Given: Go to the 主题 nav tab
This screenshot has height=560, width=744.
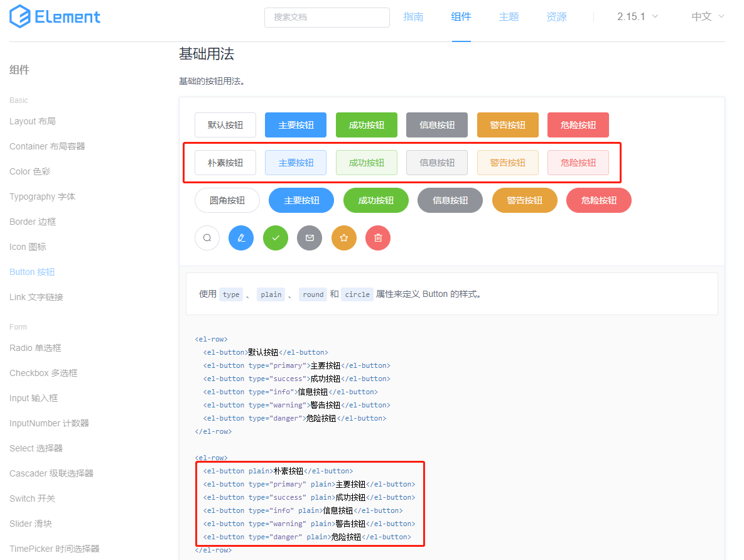Looking at the screenshot, I should pos(509,16).
